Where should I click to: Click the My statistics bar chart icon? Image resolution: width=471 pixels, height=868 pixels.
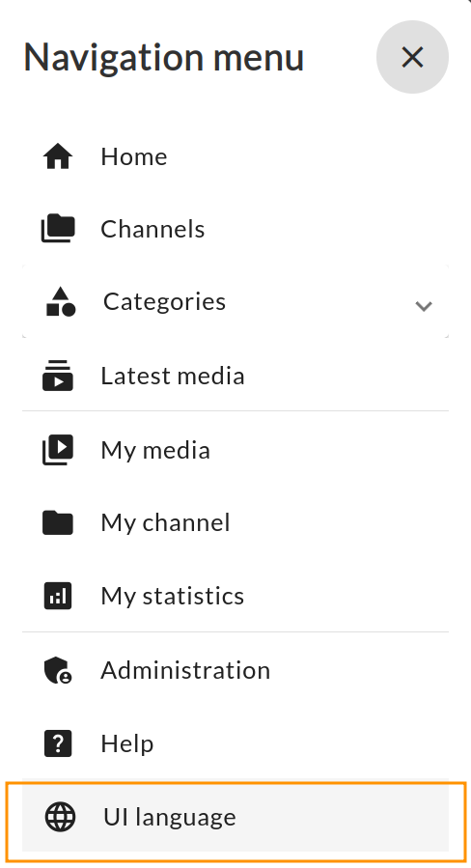tap(58, 596)
